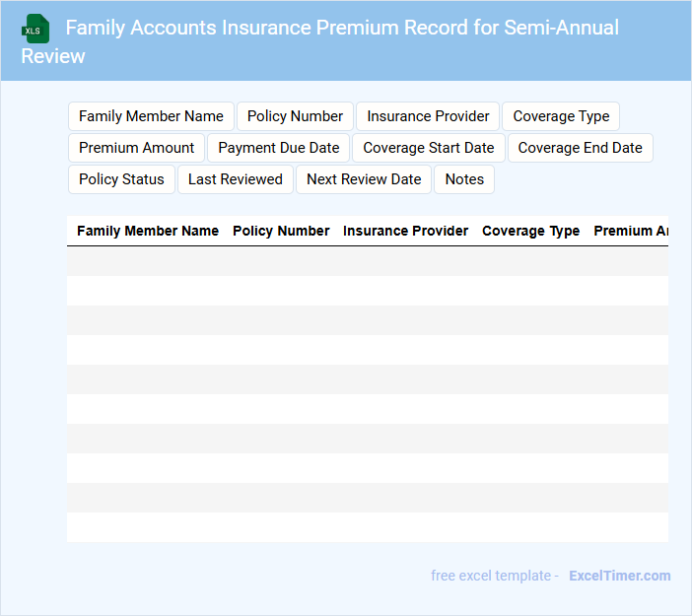Viewport: 692px width, 616px height.
Task: Click the Next Review Date tag
Action: pos(364,179)
